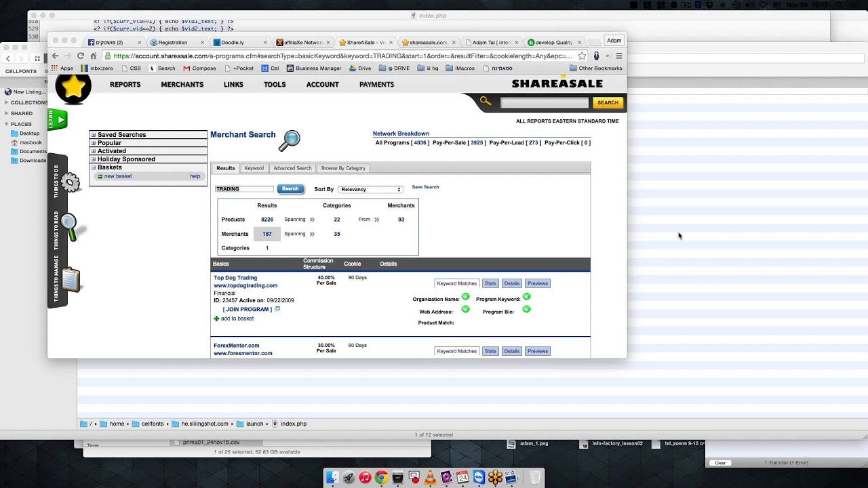Click the From double-arrow in Products row
Viewport: 868px width, 488px height.
coord(376,220)
